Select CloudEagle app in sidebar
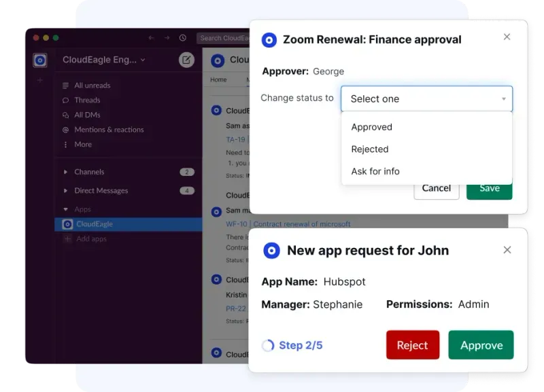Image resolution: width=544 pixels, height=392 pixels. 129,224
